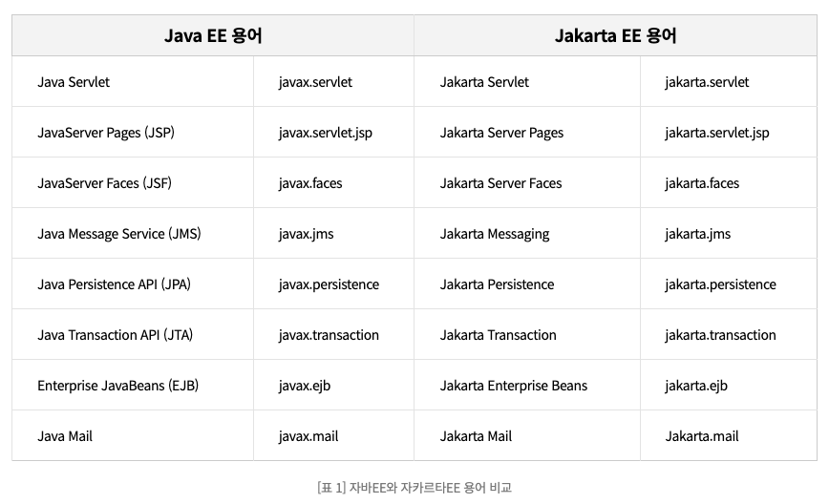Click the Jakarta Enterprise Beans text
Image resolution: width=829 pixels, height=504 pixels.
click(514, 386)
